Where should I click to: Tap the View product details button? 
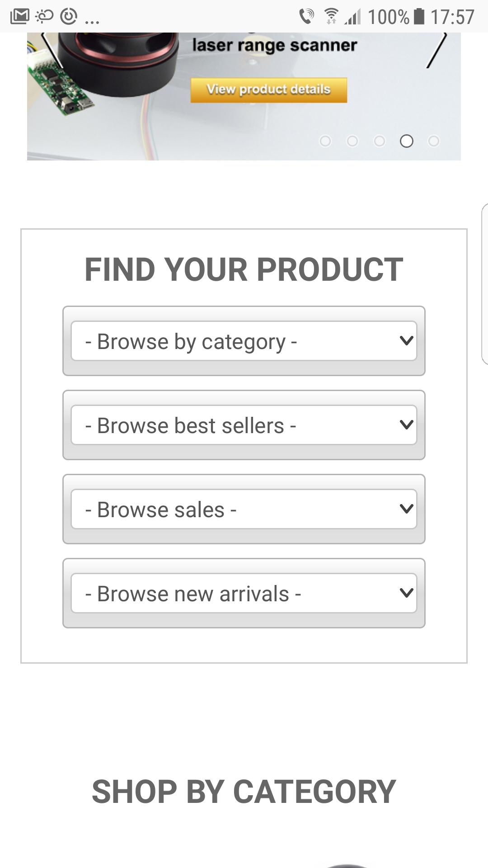point(268,89)
